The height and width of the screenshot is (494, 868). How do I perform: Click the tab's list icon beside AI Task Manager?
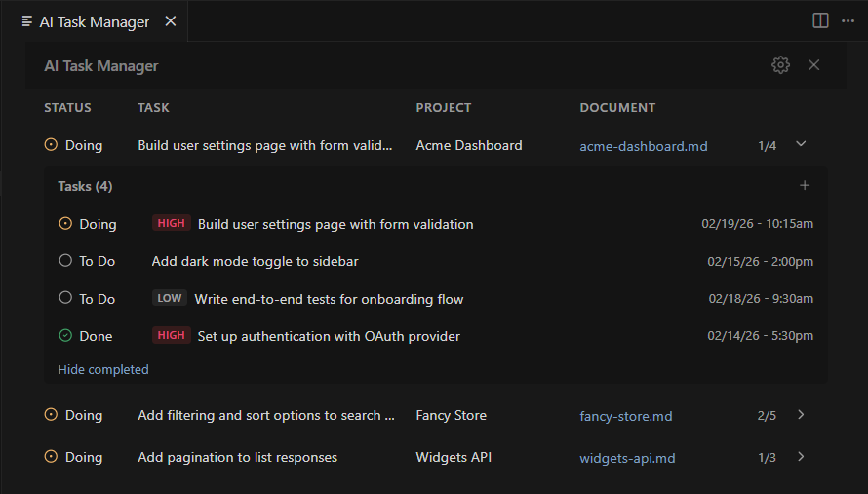coord(26,21)
